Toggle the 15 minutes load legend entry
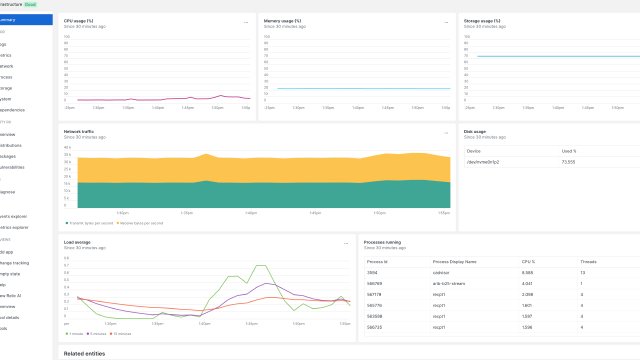The image size is (640, 360). 120,334
